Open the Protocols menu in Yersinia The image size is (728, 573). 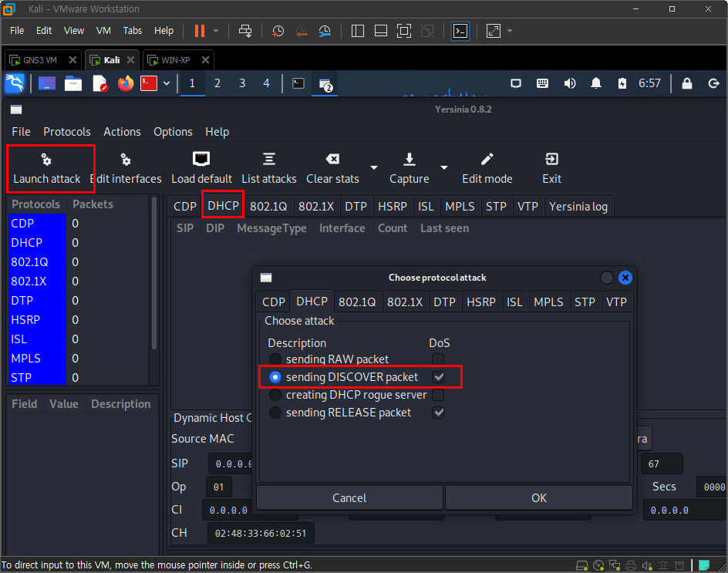pyautogui.click(x=67, y=132)
